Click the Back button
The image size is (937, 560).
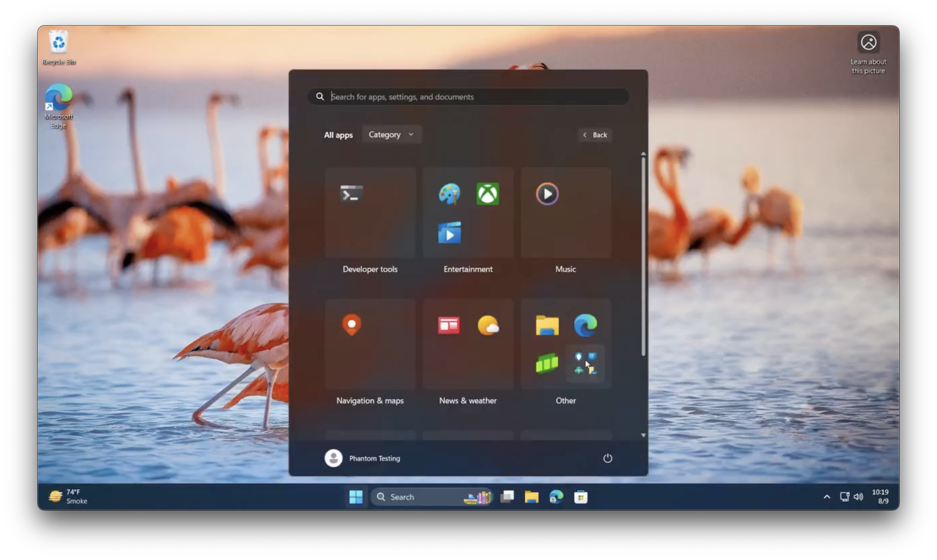(595, 135)
